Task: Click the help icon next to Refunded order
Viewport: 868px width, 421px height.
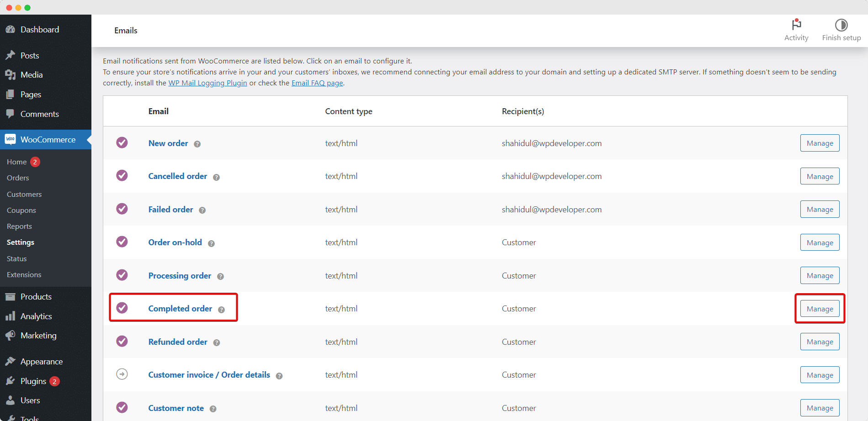Action: (217, 342)
